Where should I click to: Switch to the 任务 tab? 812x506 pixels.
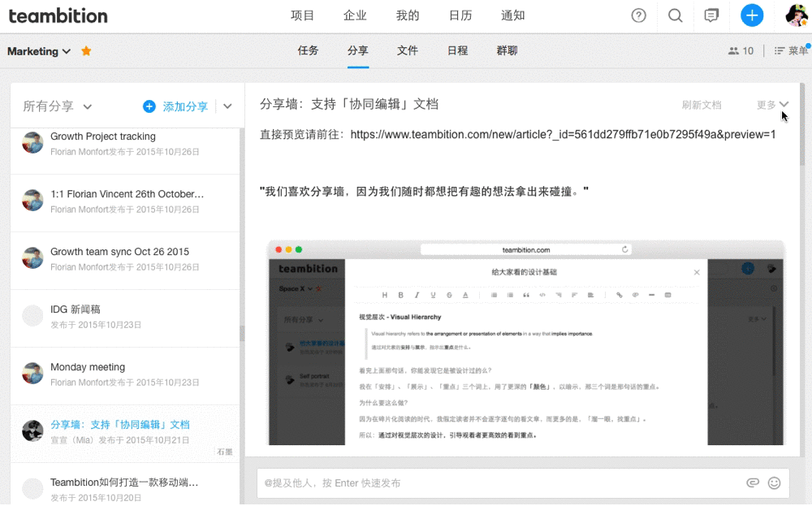pos(308,50)
